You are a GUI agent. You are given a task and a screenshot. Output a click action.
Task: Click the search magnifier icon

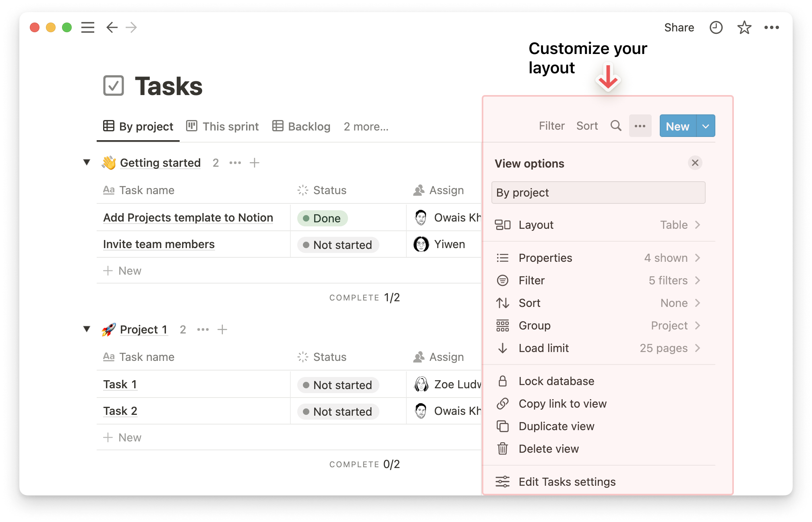615,126
